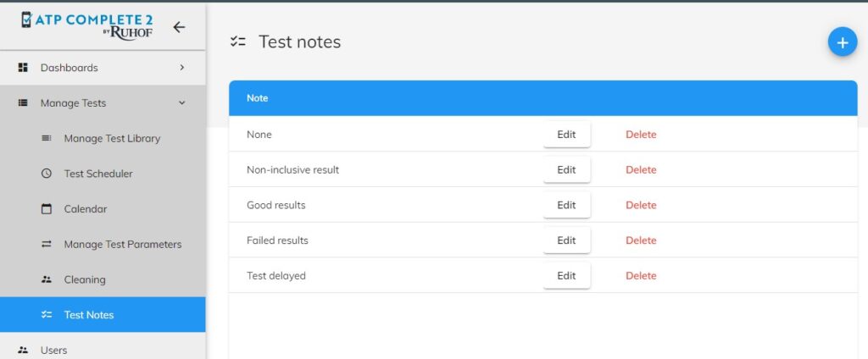The height and width of the screenshot is (359, 868).
Task: Edit the 'Test delayed' note
Action: [x=566, y=275]
